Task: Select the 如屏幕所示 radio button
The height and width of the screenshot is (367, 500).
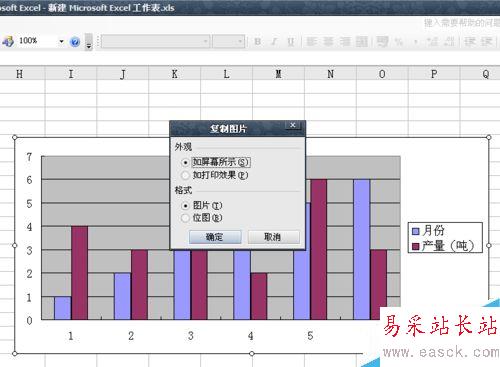Action: click(x=185, y=162)
